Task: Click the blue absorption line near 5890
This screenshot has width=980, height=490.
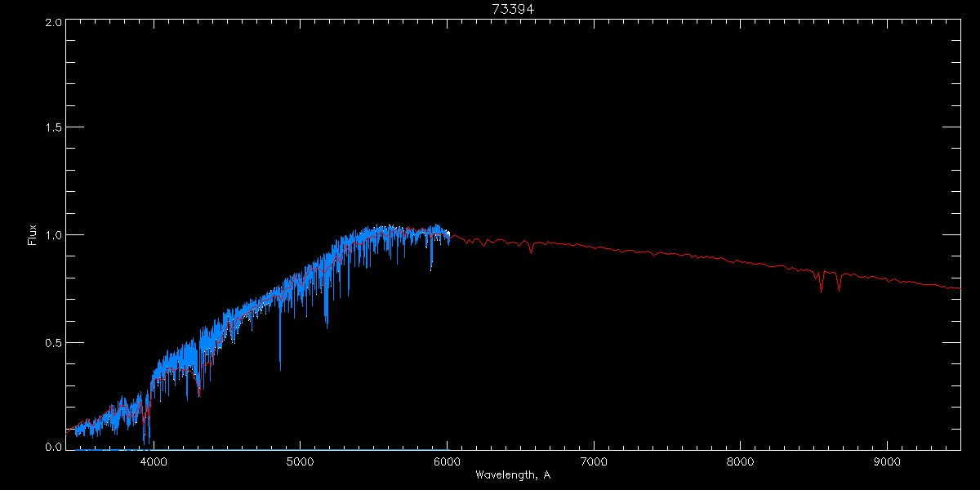Action: pyautogui.click(x=431, y=253)
